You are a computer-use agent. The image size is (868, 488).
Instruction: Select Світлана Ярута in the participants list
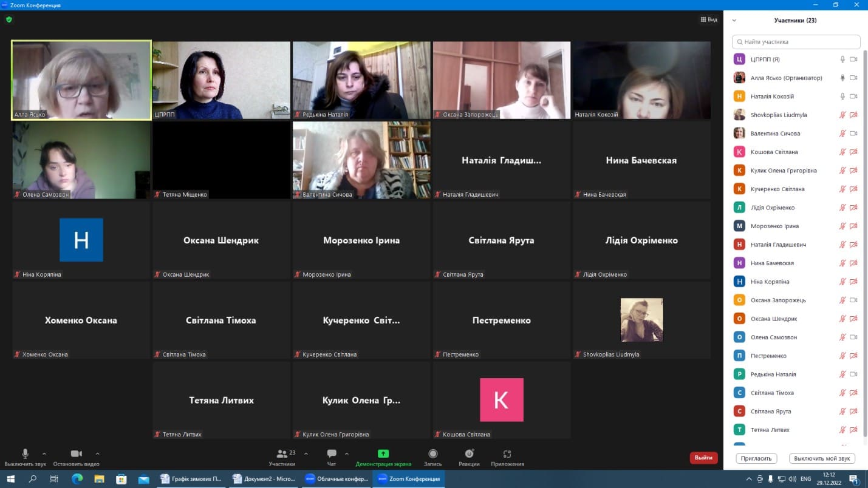pos(796,411)
